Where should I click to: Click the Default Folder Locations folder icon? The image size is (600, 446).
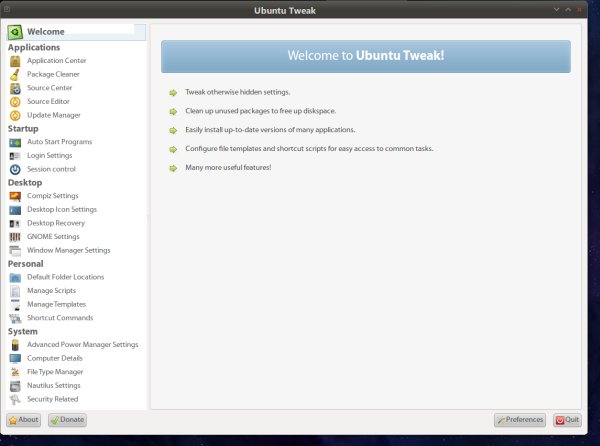point(15,278)
